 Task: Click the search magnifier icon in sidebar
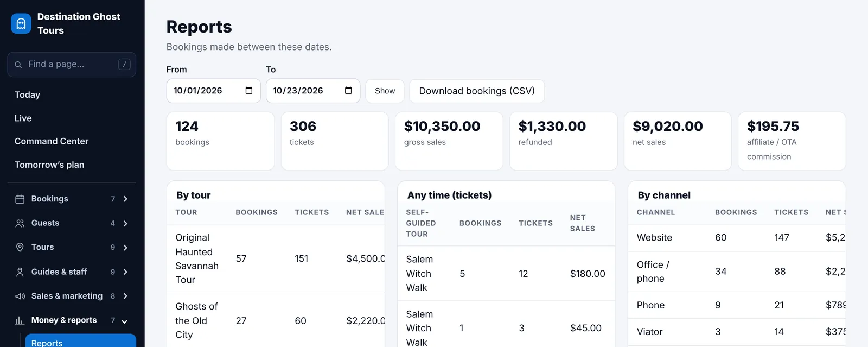[x=18, y=65]
